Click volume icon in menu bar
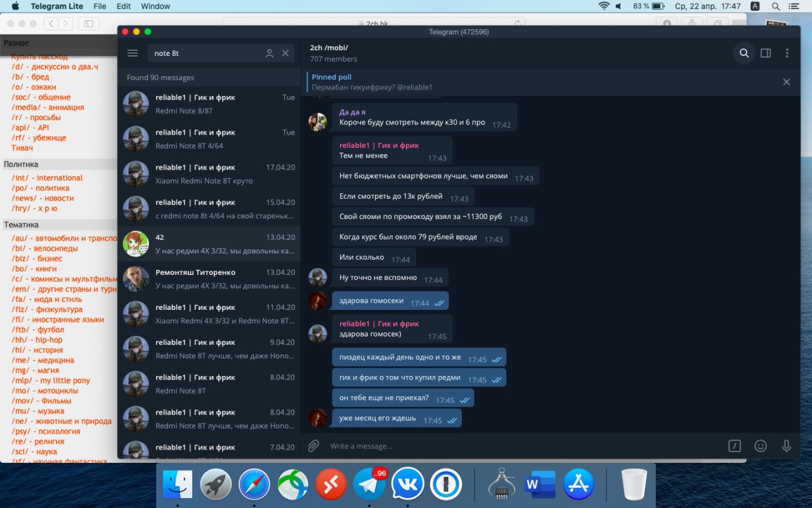 [x=619, y=6]
